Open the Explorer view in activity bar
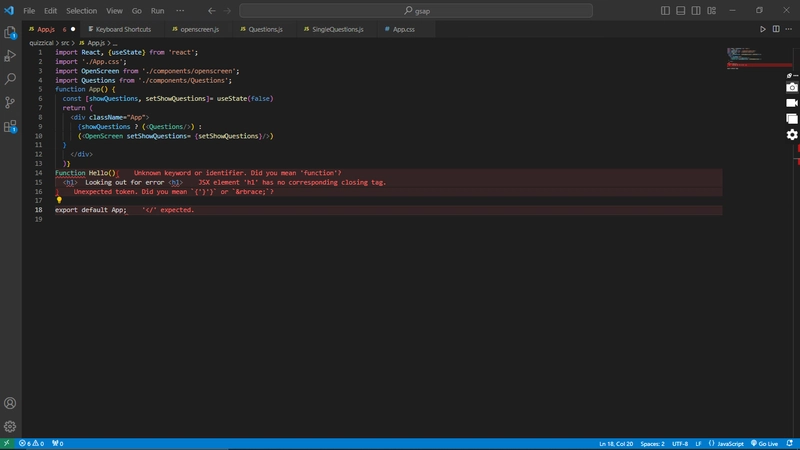Image resolution: width=800 pixels, height=450 pixels. pos(10,32)
